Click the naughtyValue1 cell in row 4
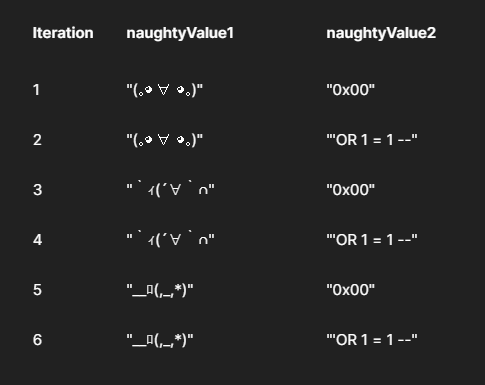This screenshot has height=385, width=485. coord(170,239)
